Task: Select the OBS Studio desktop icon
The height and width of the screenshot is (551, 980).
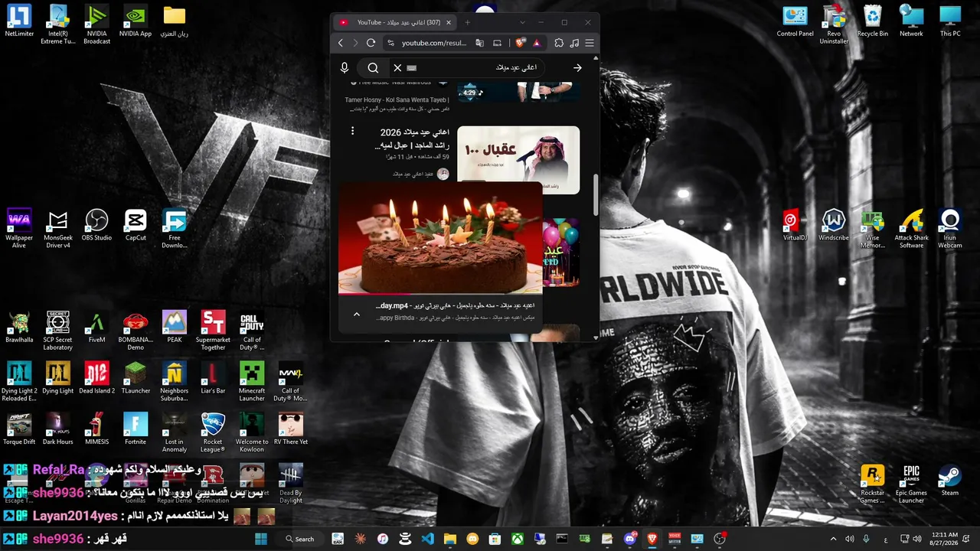Action: coord(96,225)
